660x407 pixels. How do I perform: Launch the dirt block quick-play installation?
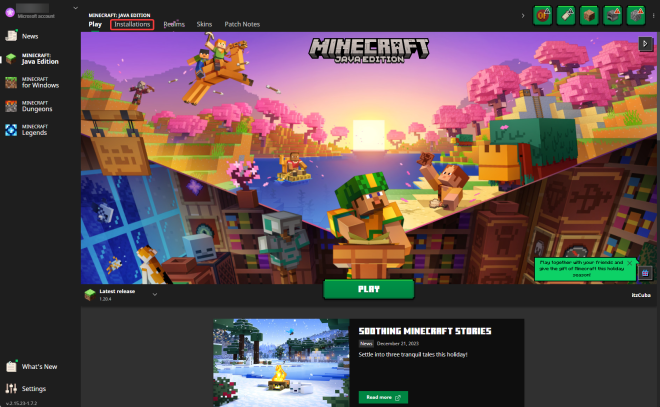[x=589, y=16]
